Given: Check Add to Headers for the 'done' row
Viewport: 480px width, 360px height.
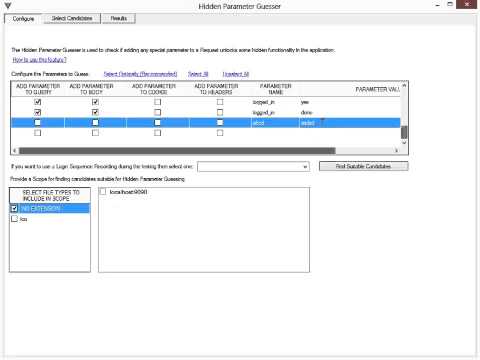Looking at the screenshot, I should tap(220, 112).
